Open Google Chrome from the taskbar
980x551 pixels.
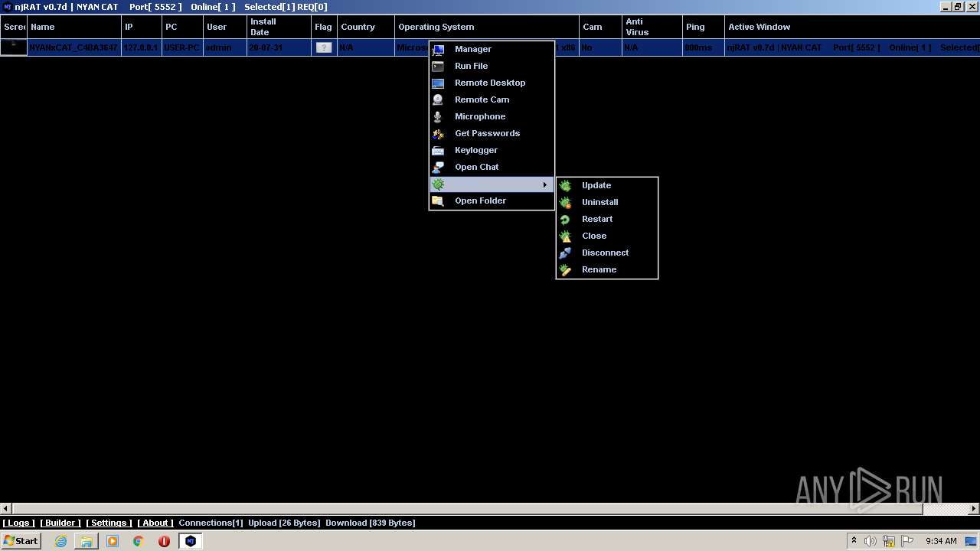pos(139,541)
